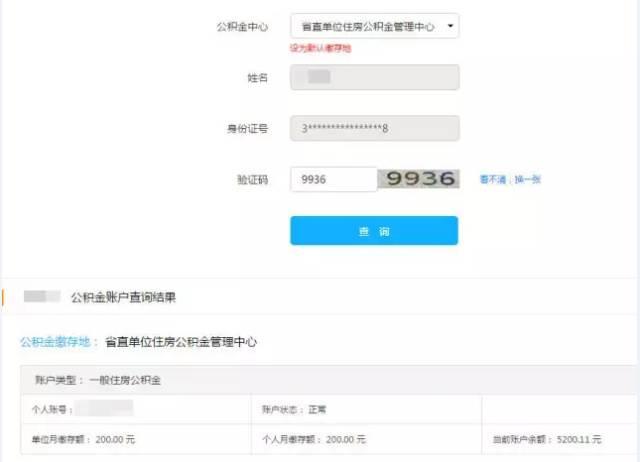Click the 个人月缴存额 200.00 元 cell
640x462 pixels.
pyautogui.click(x=367, y=439)
